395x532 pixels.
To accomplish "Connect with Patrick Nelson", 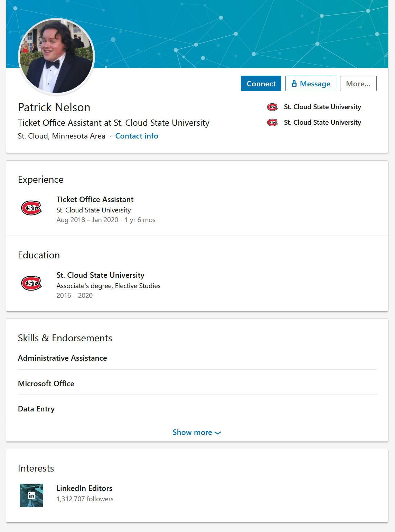I will [x=261, y=84].
